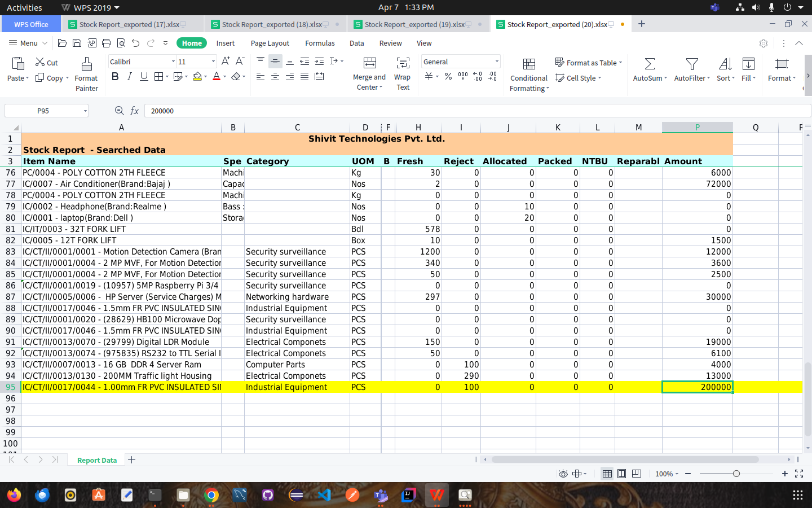Click the Cut button
The image size is (812, 508).
click(x=47, y=63)
